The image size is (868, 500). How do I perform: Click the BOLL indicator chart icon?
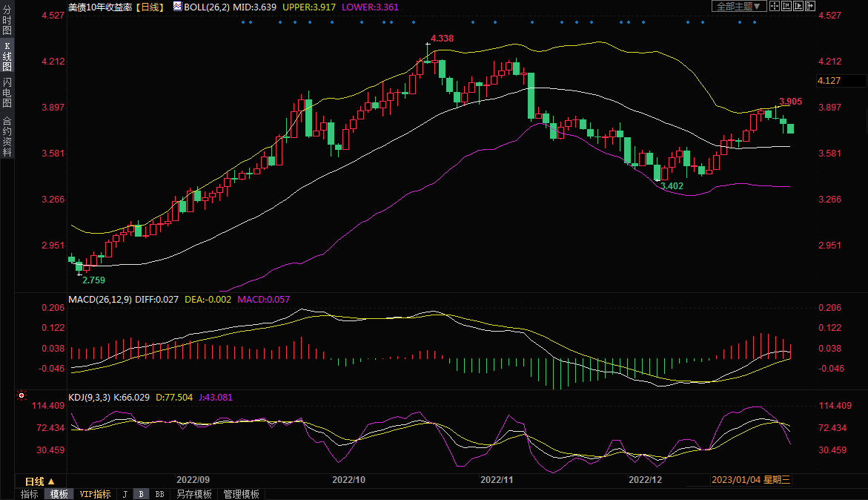[x=177, y=6]
